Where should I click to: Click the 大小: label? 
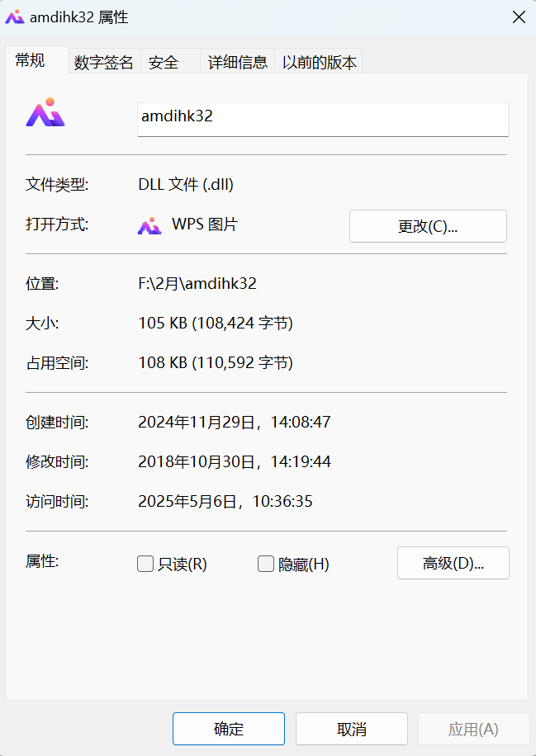click(x=42, y=323)
